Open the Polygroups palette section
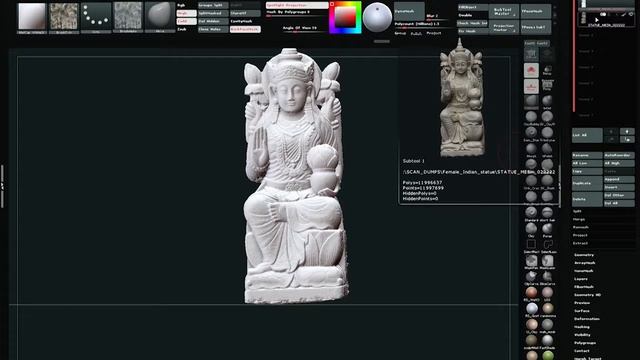The image size is (640, 360). coord(585,343)
